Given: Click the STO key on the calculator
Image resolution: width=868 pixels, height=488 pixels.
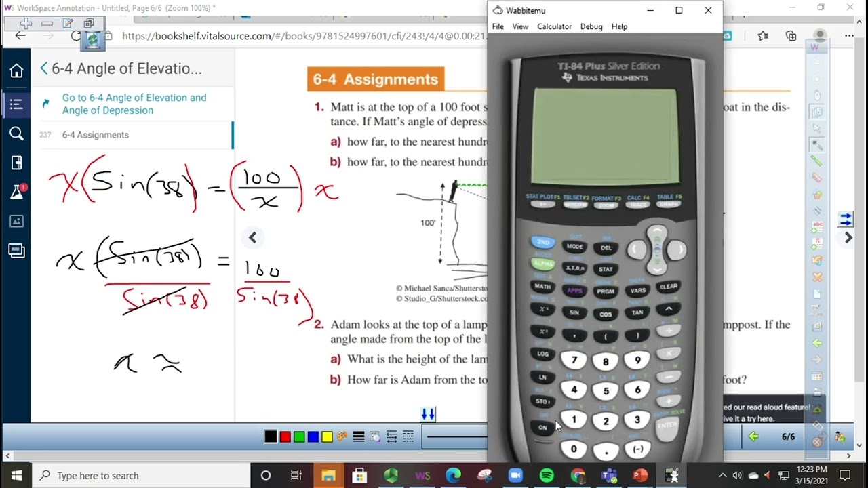Looking at the screenshot, I should tap(542, 401).
